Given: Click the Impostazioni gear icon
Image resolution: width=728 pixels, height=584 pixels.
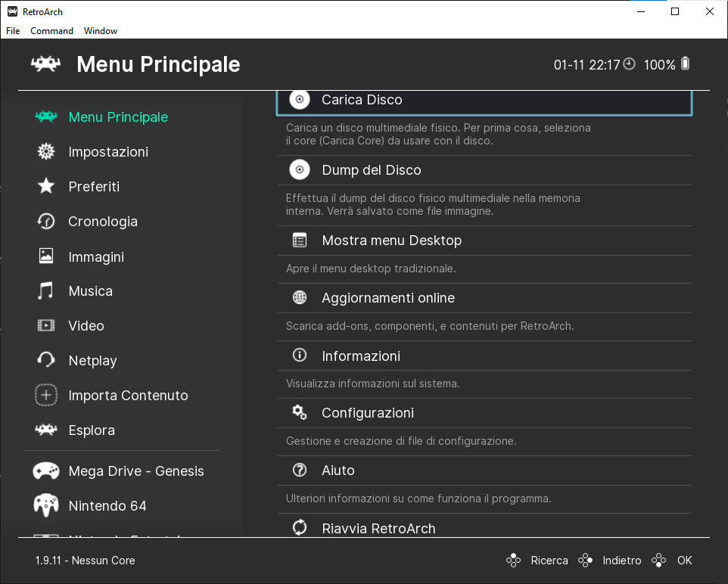Looking at the screenshot, I should tap(46, 151).
